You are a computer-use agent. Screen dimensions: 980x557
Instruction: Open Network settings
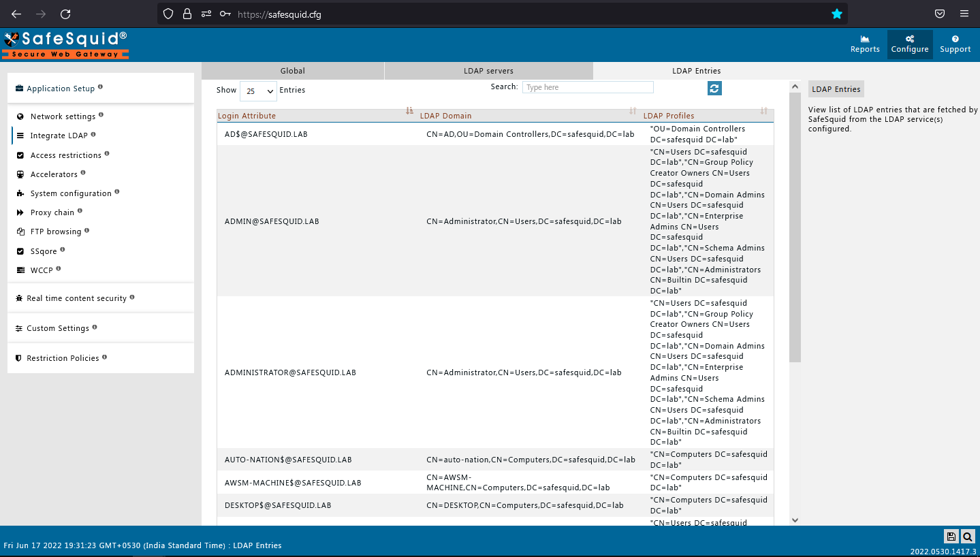63,116
